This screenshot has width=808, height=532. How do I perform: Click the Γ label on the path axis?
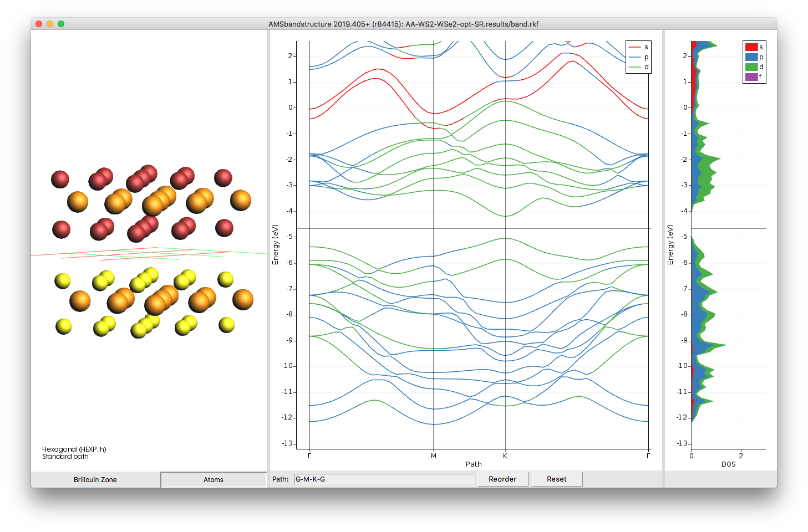[309, 456]
